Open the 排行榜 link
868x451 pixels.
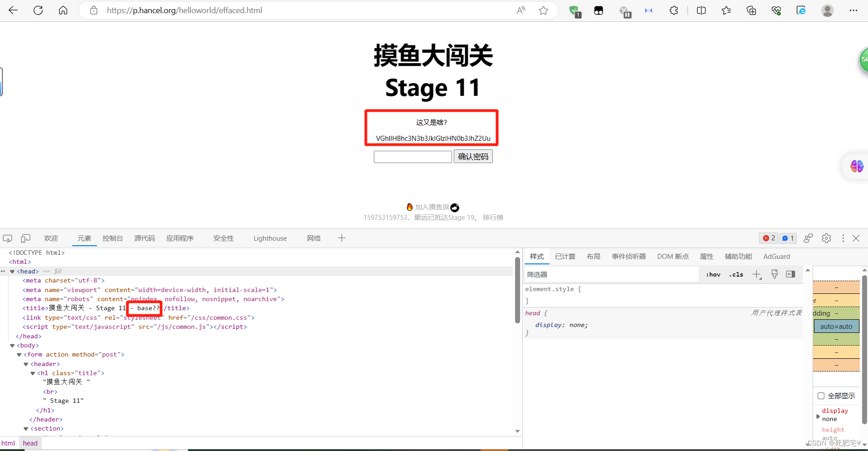click(493, 218)
